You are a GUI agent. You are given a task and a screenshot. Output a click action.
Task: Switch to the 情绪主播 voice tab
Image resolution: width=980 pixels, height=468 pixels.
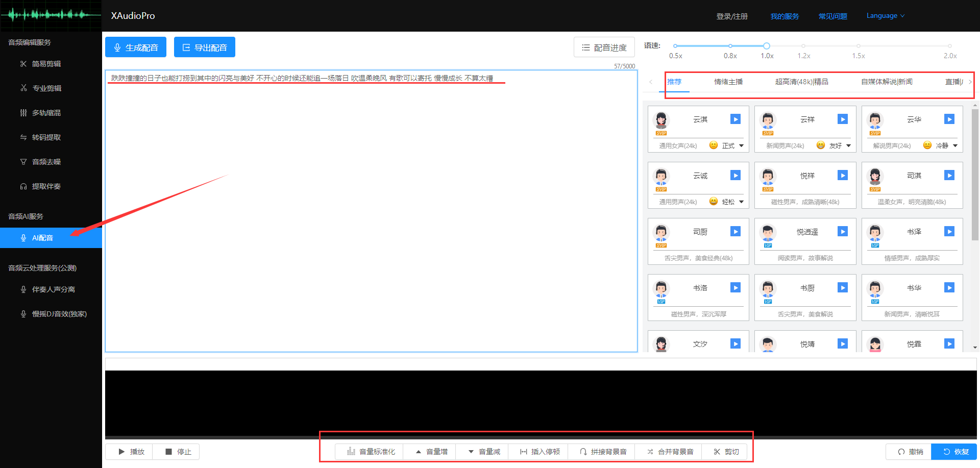pos(728,82)
